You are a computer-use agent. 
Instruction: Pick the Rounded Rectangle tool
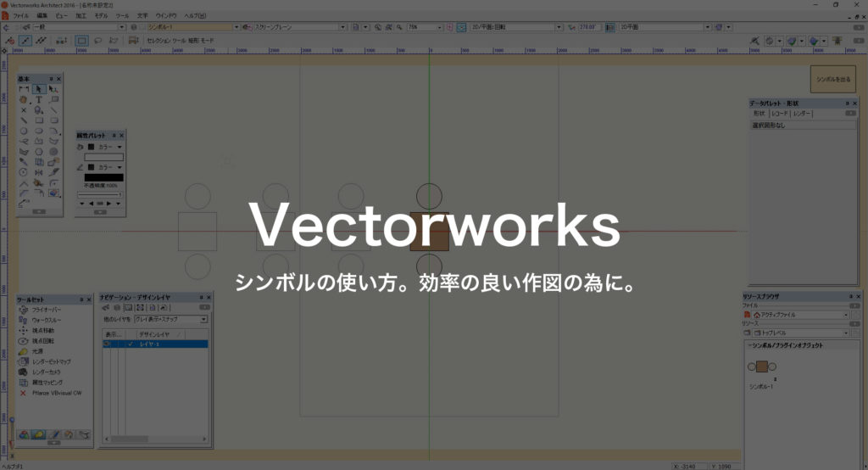pyautogui.click(x=53, y=120)
